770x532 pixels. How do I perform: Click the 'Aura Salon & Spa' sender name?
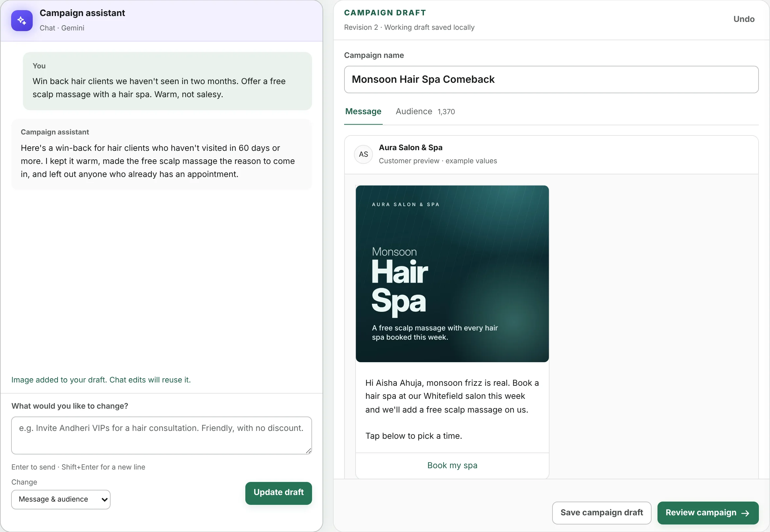[411, 147]
